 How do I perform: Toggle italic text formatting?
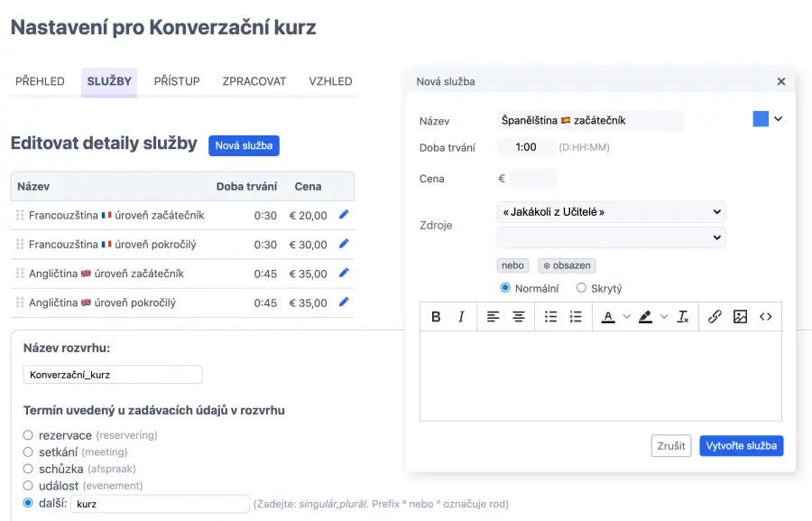(x=461, y=317)
